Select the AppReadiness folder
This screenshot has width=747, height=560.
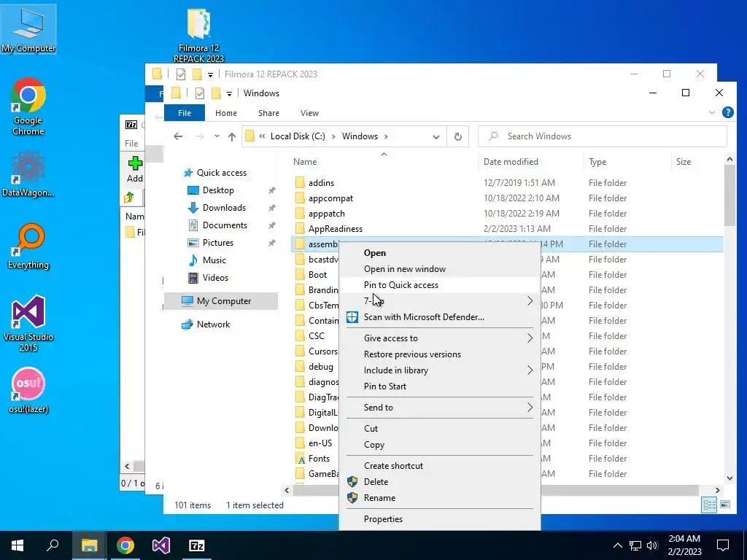click(336, 229)
